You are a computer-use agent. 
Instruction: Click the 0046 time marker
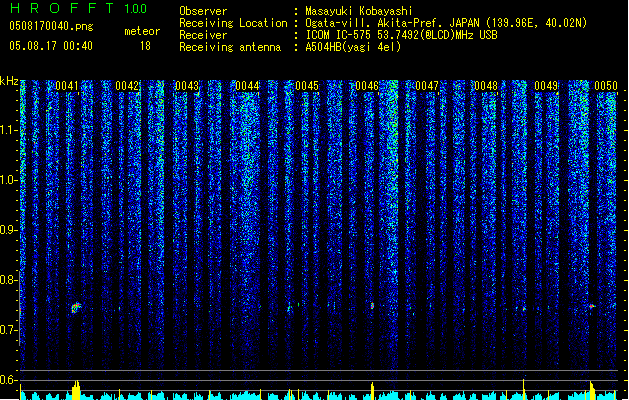tap(367, 86)
